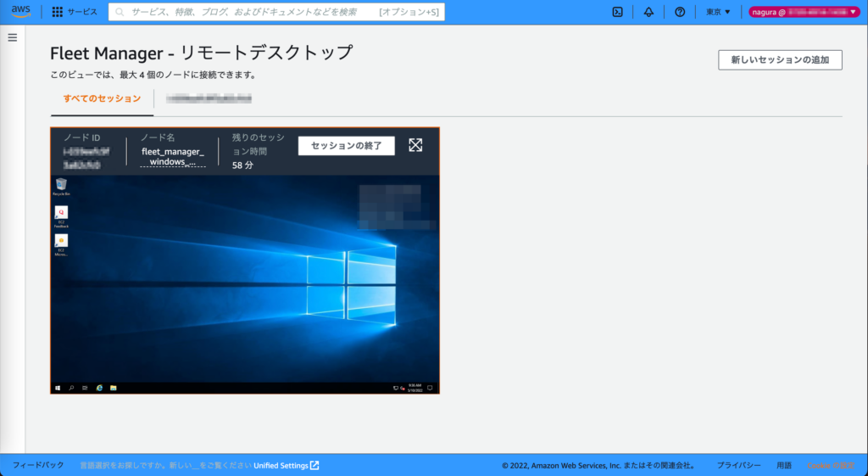Open Internet Explorer in remote taskbar

(x=100, y=388)
